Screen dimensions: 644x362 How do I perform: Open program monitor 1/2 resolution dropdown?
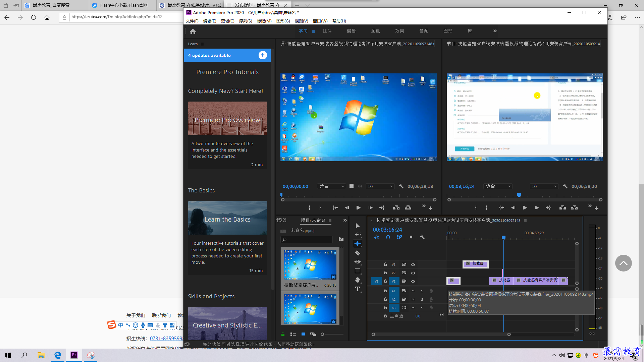pos(544,186)
